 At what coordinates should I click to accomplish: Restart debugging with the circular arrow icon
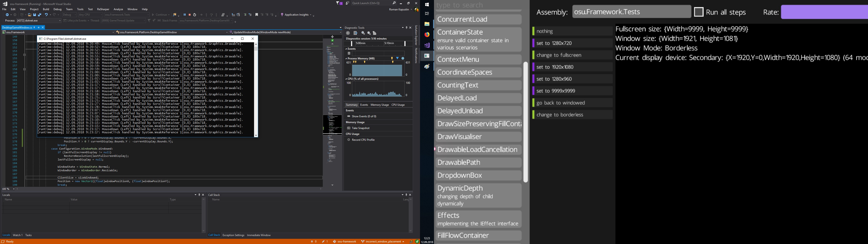point(195,14)
